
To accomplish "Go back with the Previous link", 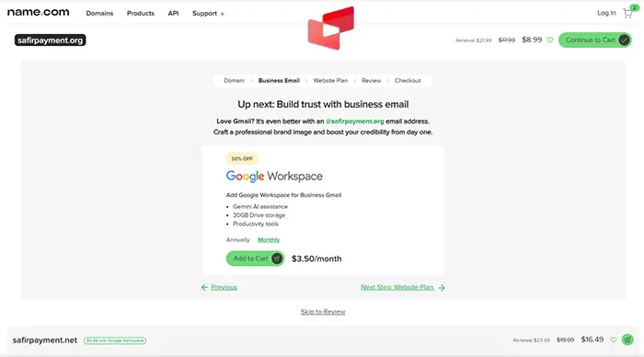I will click(224, 288).
